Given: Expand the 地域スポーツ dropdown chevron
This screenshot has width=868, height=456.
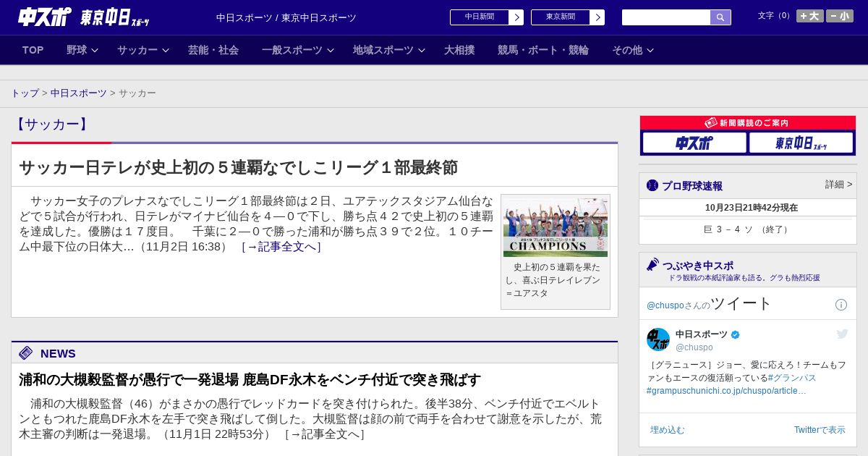Looking at the screenshot, I should coord(422,50).
